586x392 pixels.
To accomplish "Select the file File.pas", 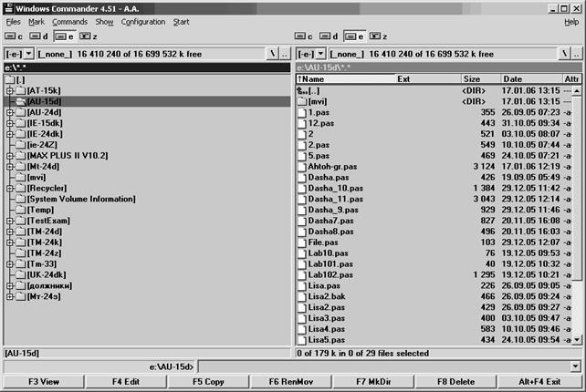I will pos(434,242).
